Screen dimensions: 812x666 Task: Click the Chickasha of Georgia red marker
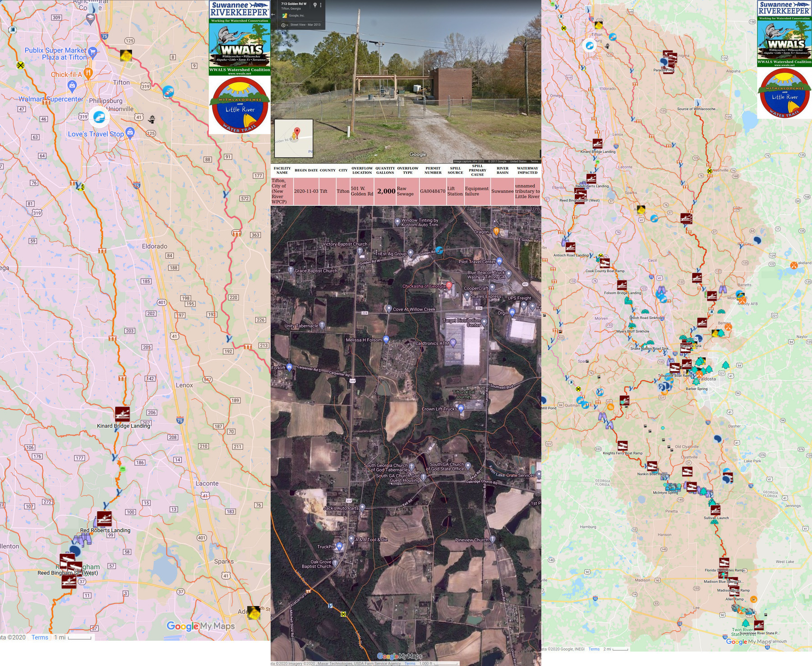(x=449, y=286)
